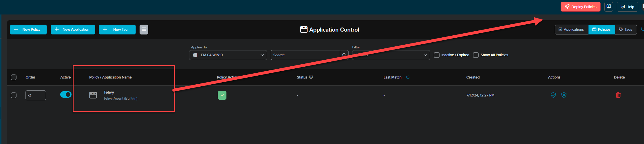644x144 pixels.
Task: Click the Status info icon
Action: (x=311, y=77)
